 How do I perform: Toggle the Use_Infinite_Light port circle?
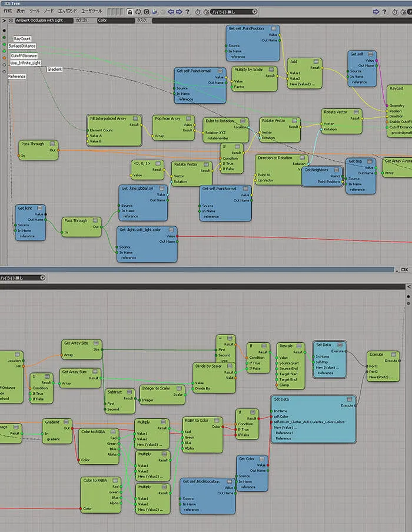pyautogui.click(x=4, y=58)
